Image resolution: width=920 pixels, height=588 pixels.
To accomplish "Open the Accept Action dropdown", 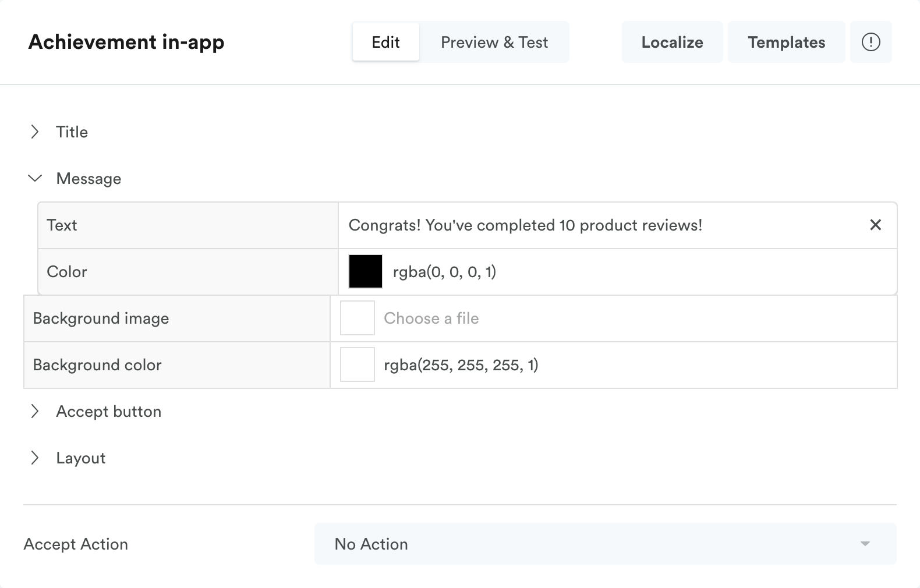I will (605, 544).
